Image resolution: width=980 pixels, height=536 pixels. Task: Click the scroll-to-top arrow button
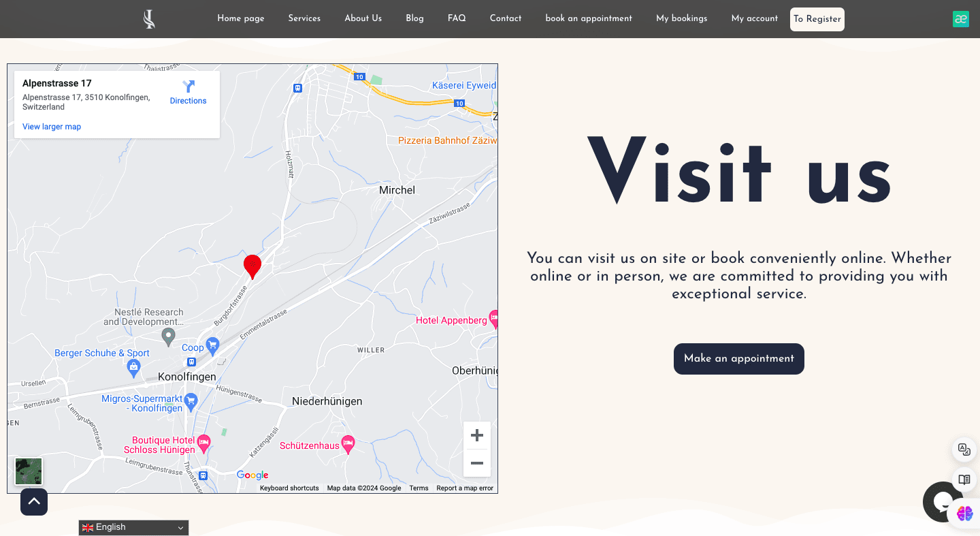34,502
